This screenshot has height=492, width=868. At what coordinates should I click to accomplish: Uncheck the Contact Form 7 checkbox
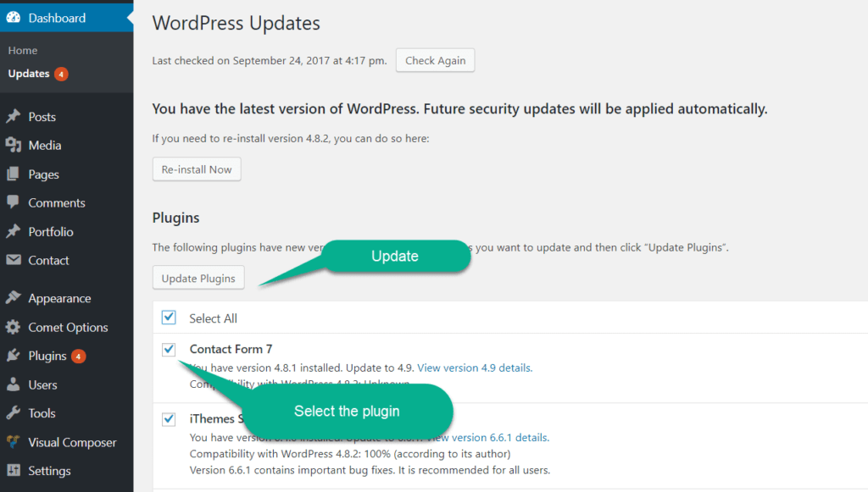click(x=169, y=350)
